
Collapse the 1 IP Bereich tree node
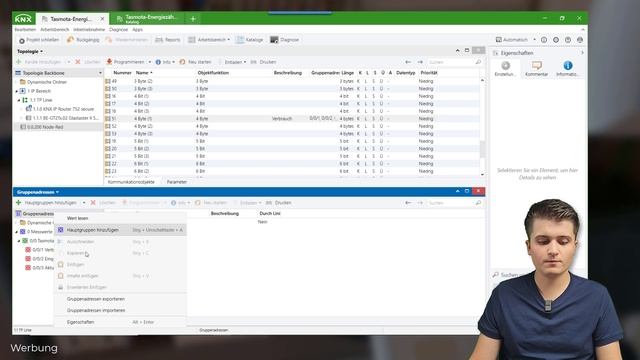(x=17, y=91)
